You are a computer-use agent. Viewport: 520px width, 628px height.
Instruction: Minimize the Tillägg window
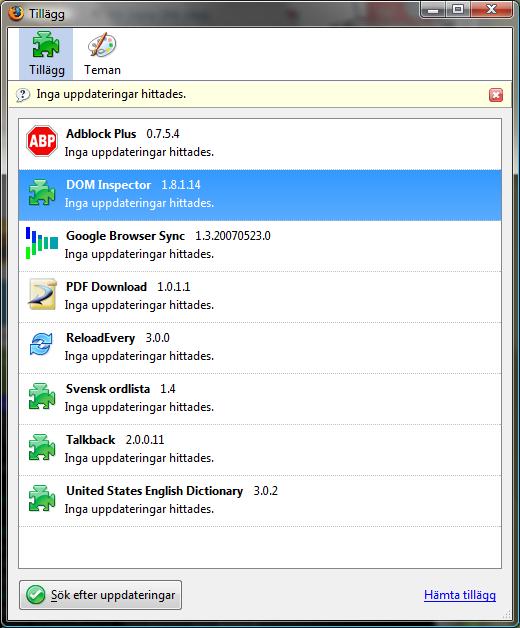pos(433,10)
